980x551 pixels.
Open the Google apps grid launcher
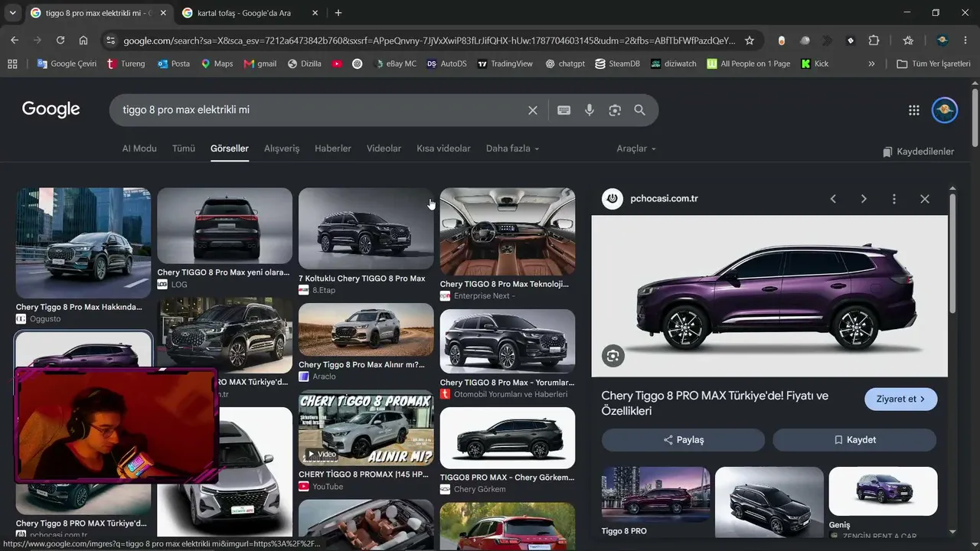(x=913, y=110)
